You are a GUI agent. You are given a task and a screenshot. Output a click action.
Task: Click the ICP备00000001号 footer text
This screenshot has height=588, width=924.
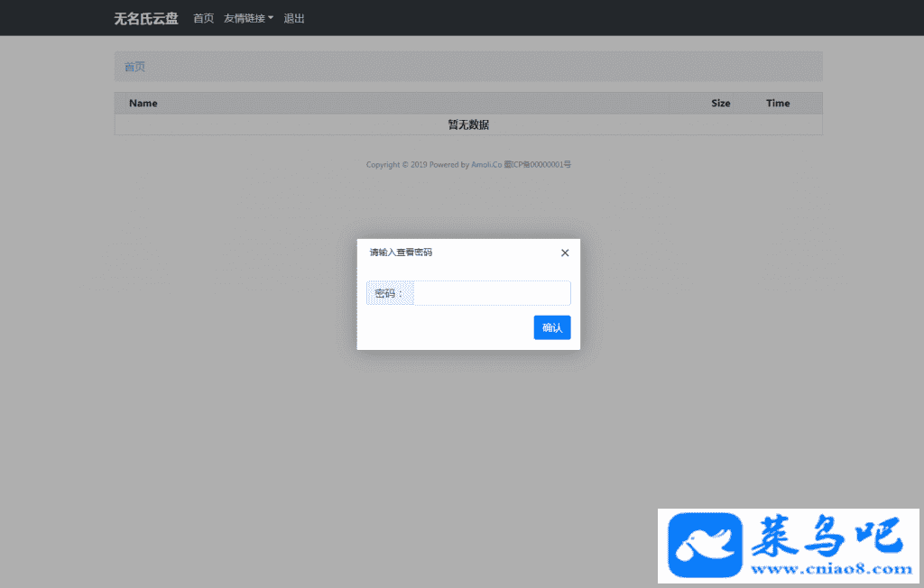click(x=538, y=164)
